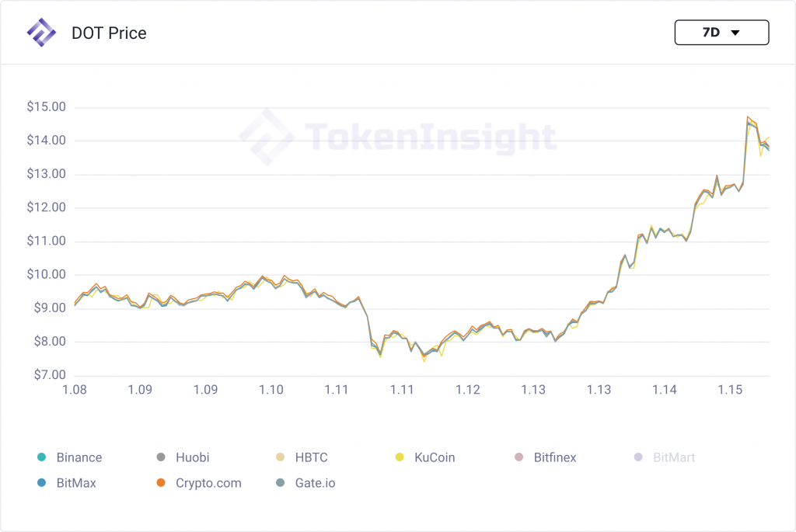Click the DOT Price title text
The image size is (796, 532).
point(109,33)
